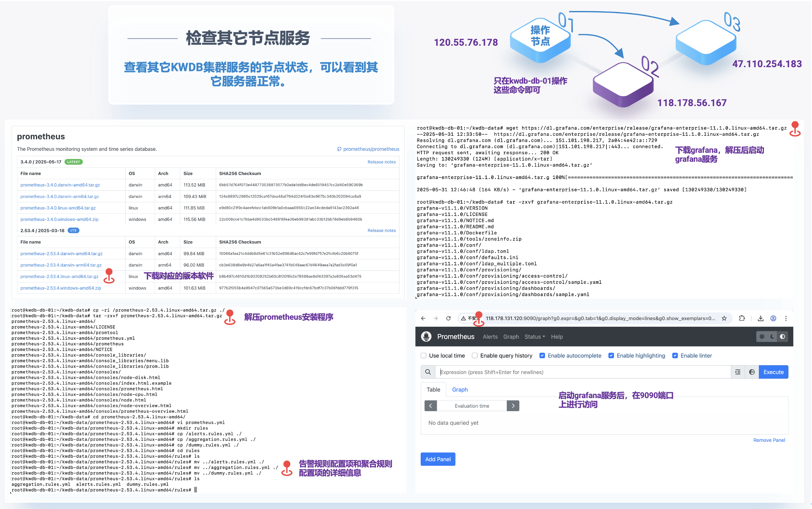Image resolution: width=812 pixels, height=509 pixels.
Task: Open browser extensions puzzle icon
Action: pos(742,318)
